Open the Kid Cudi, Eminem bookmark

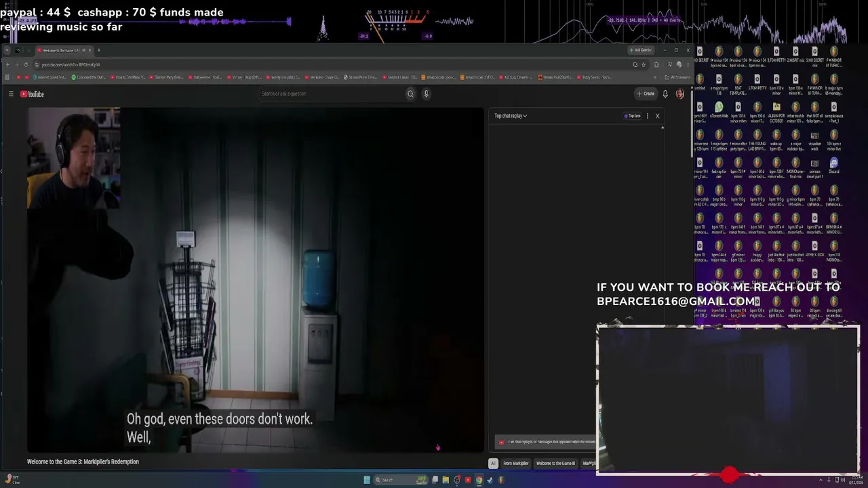point(515,77)
